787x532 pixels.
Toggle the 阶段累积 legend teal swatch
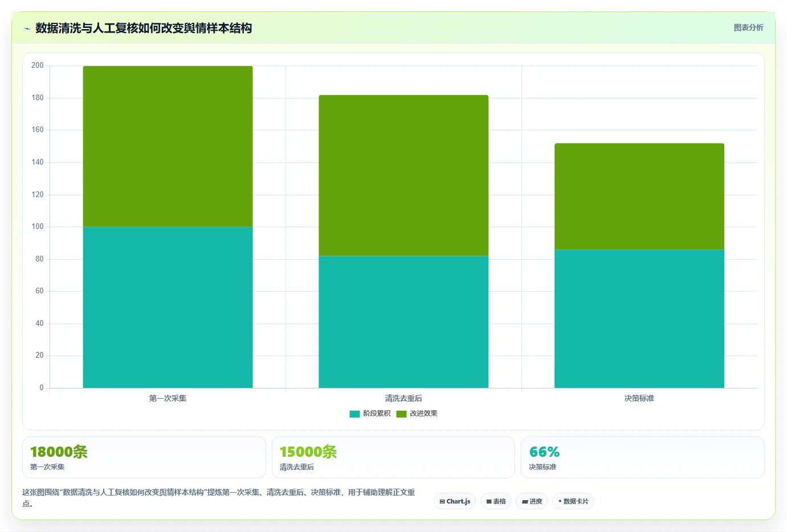354,414
